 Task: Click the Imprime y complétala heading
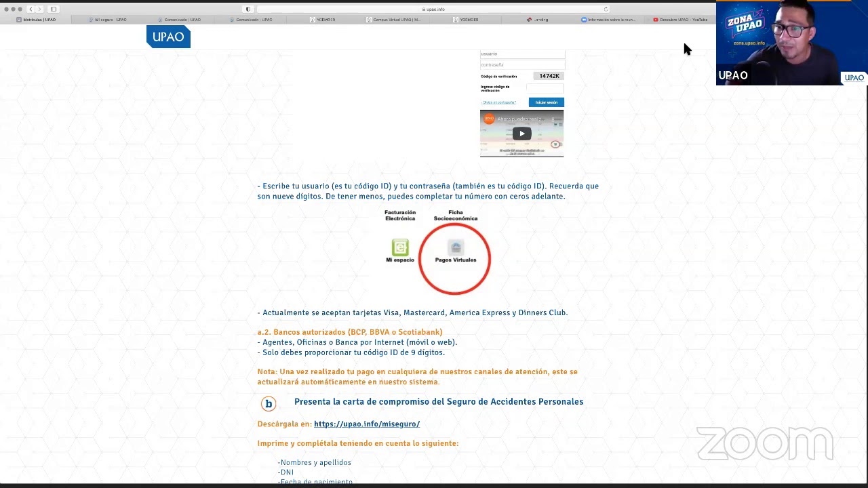click(358, 443)
